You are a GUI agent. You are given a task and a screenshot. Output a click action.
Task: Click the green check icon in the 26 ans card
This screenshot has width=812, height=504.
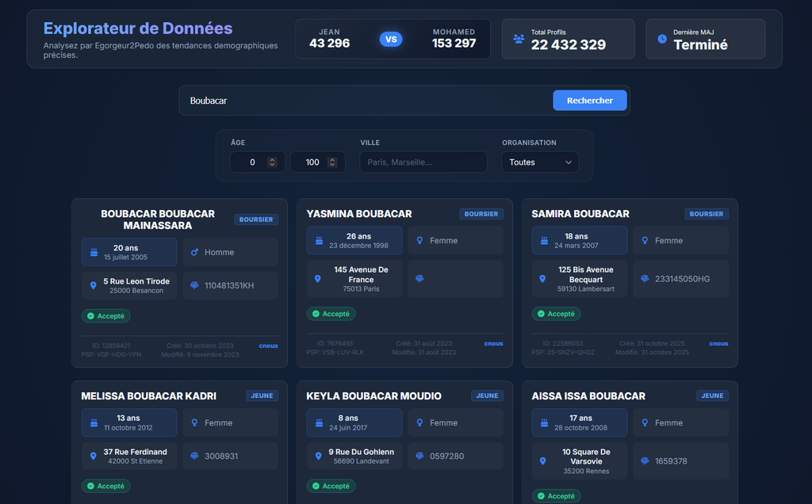(316, 314)
